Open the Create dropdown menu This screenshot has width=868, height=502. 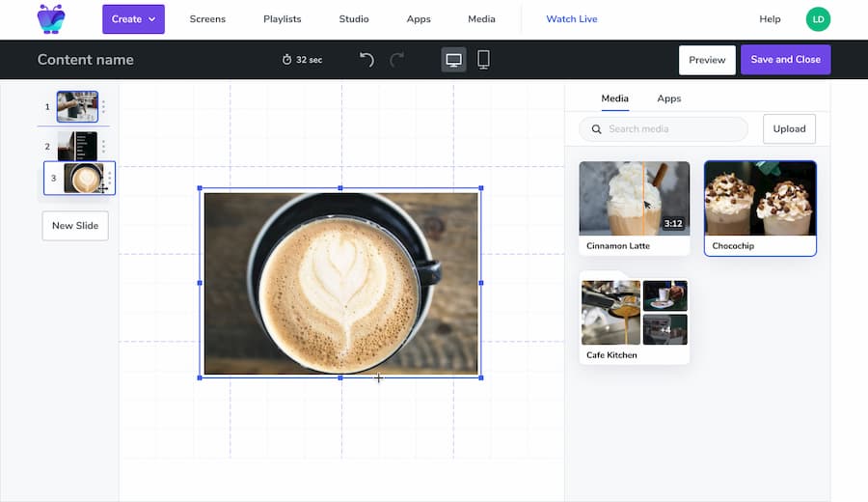(133, 19)
